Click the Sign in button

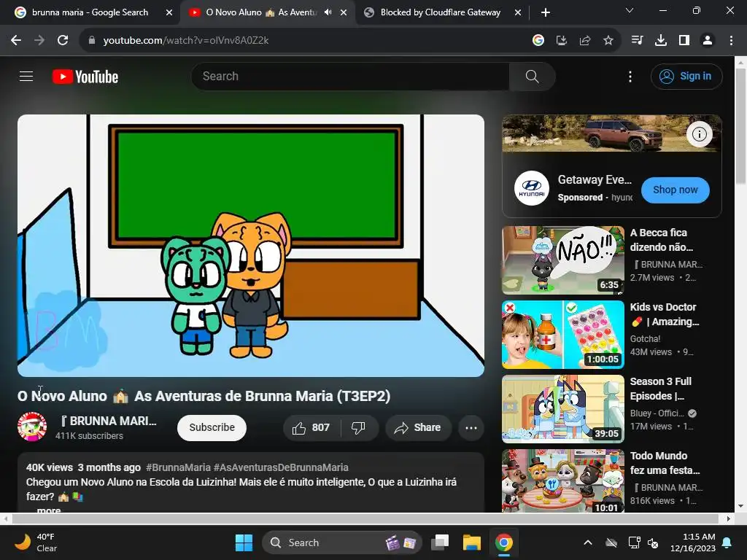[686, 76]
